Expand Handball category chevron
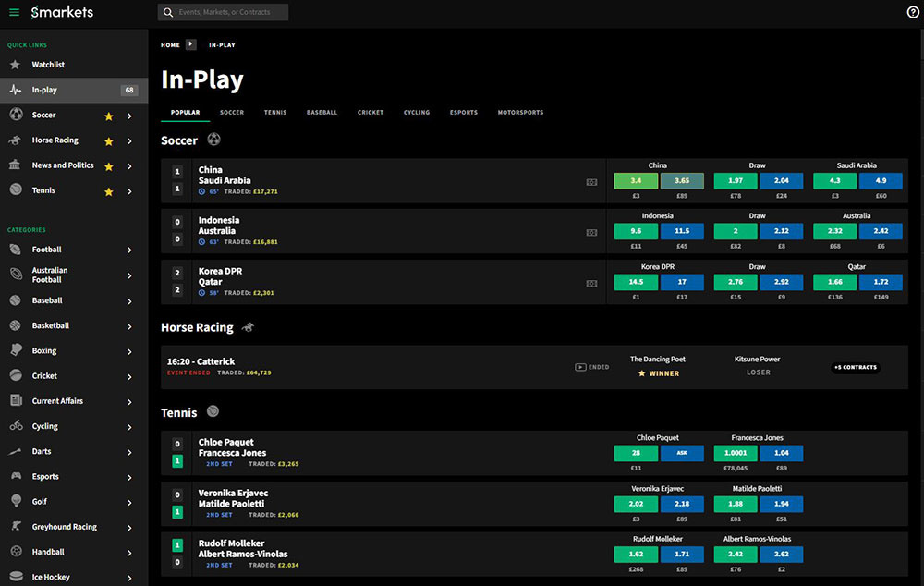The height and width of the screenshot is (586, 924). (x=129, y=553)
